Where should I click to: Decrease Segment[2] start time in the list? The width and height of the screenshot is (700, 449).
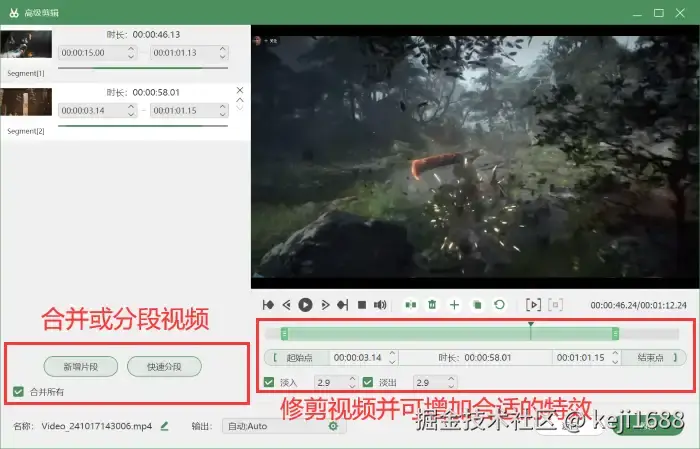tap(131, 114)
